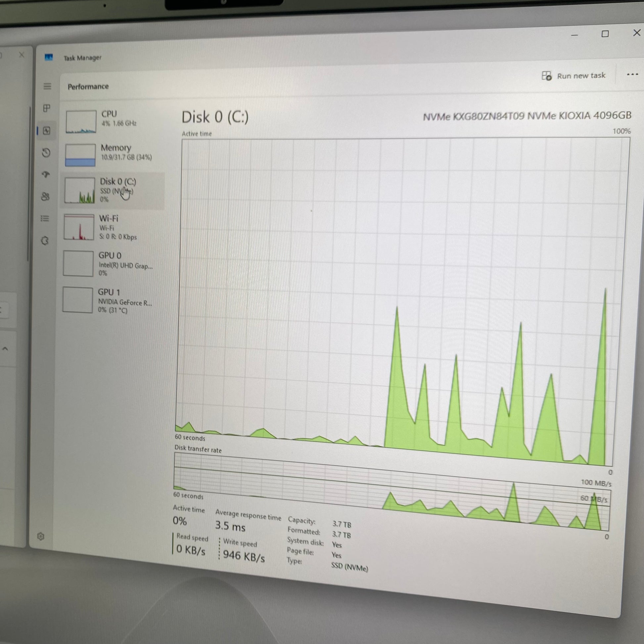The width and height of the screenshot is (644, 644).
Task: Open the Users page icon
Action: [x=46, y=196]
